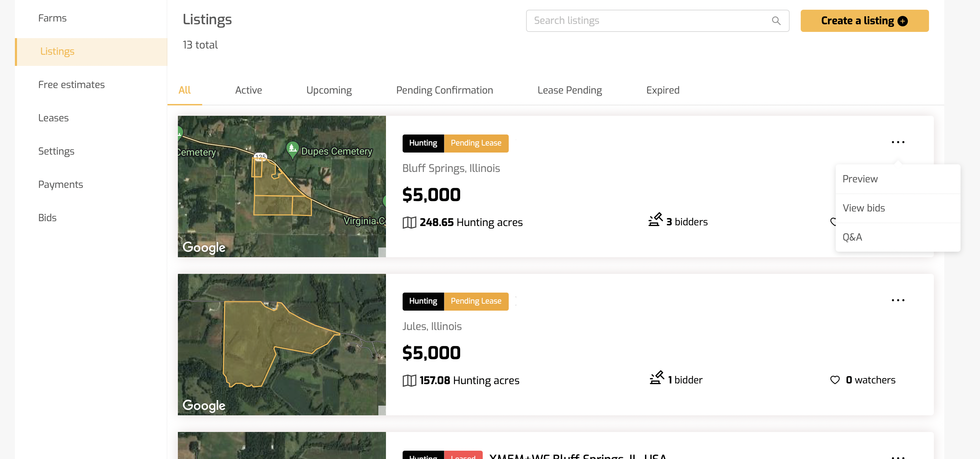Click the Create a listing button
This screenshot has width=980, height=459.
[x=857, y=21]
